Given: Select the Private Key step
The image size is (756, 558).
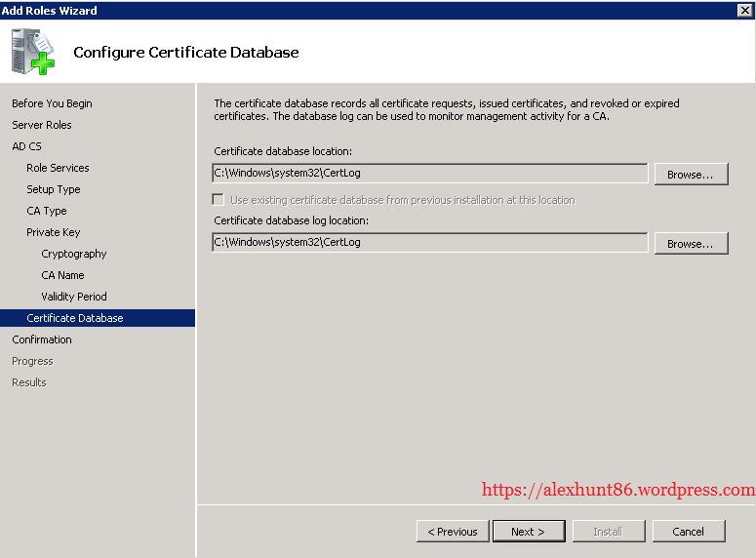Looking at the screenshot, I should (54, 232).
